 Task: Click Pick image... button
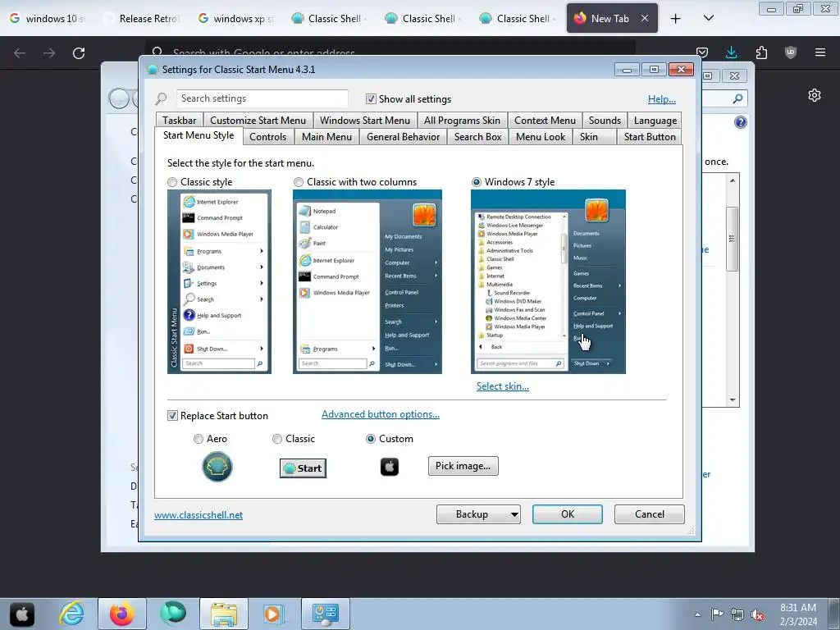463,466
